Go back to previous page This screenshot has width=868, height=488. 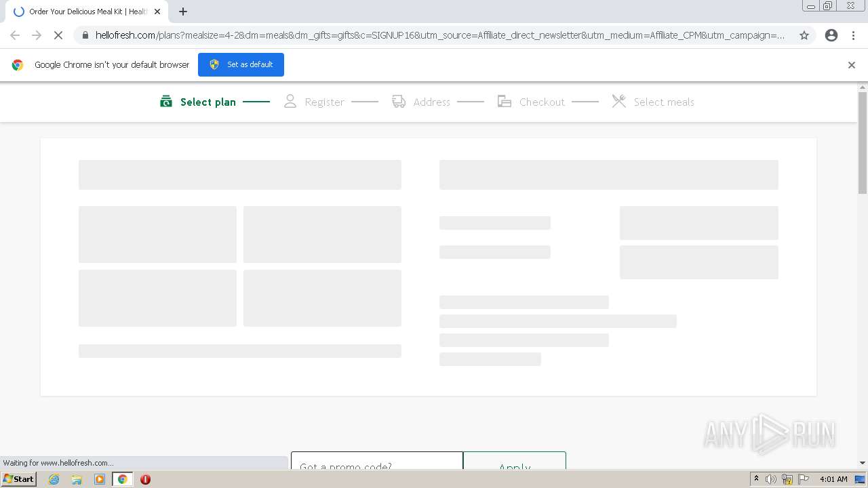click(15, 35)
